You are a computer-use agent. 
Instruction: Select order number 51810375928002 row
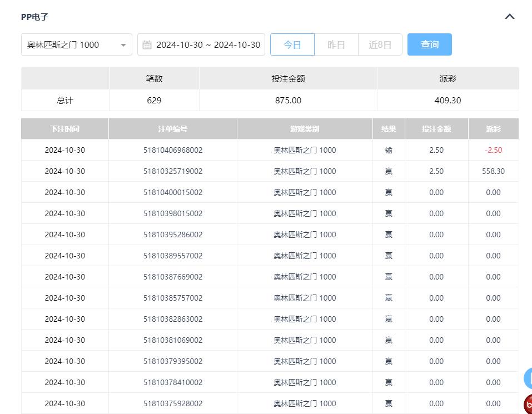point(172,403)
